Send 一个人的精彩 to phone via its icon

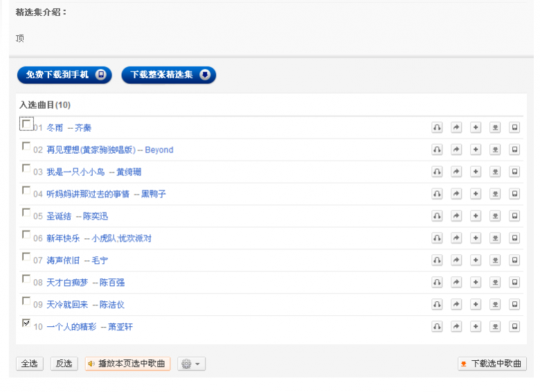pos(514,327)
